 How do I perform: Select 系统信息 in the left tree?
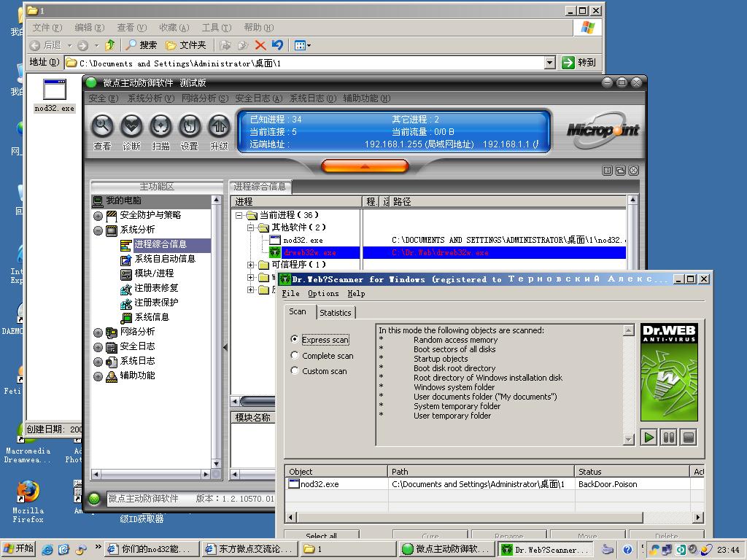(x=152, y=317)
